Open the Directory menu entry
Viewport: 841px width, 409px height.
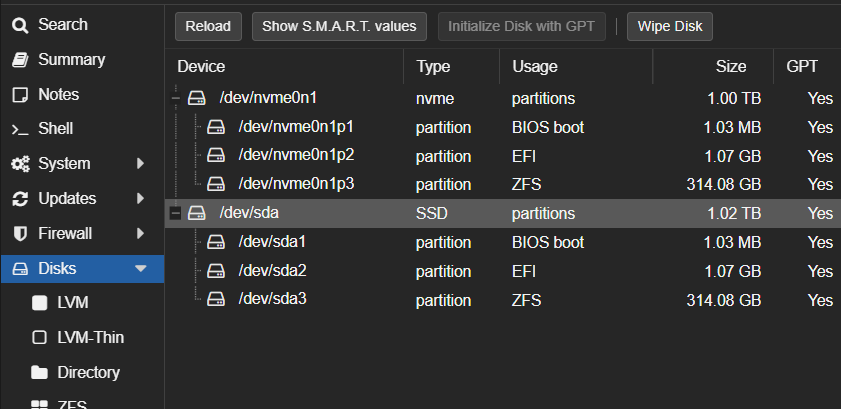coord(88,372)
